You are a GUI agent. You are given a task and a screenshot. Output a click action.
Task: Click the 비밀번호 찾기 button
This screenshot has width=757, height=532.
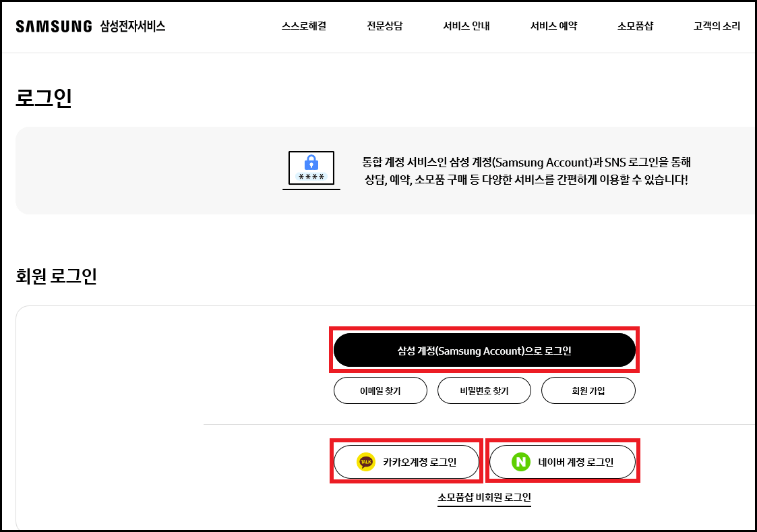point(484,390)
